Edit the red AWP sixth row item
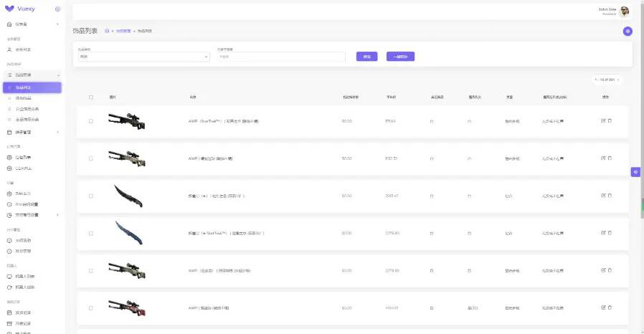This screenshot has height=334, width=644. click(x=603, y=307)
